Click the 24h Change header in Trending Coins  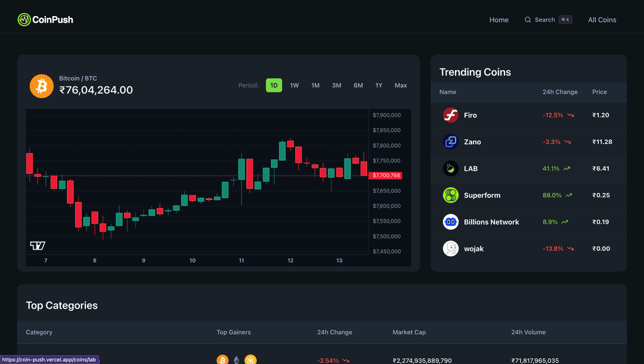pos(560,92)
